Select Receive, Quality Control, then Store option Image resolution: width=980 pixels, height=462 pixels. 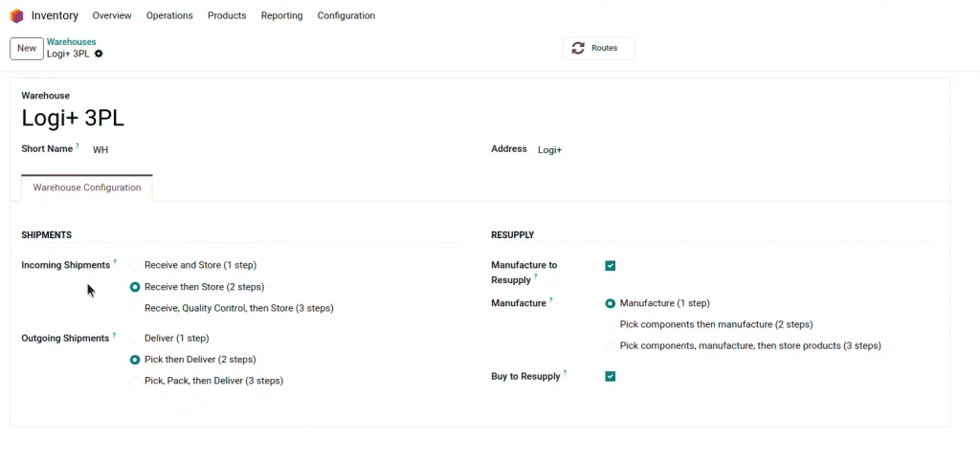(135, 308)
